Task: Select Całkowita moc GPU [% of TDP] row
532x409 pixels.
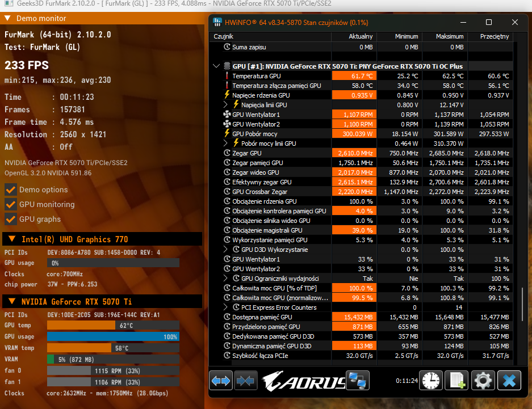Action: click(361, 288)
